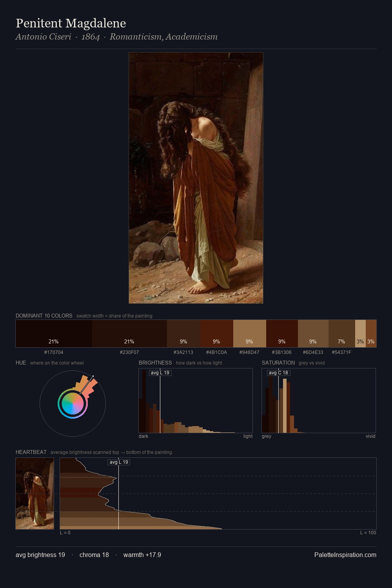
Task: Click the light tan 3% swatch
Action: [x=360, y=334]
